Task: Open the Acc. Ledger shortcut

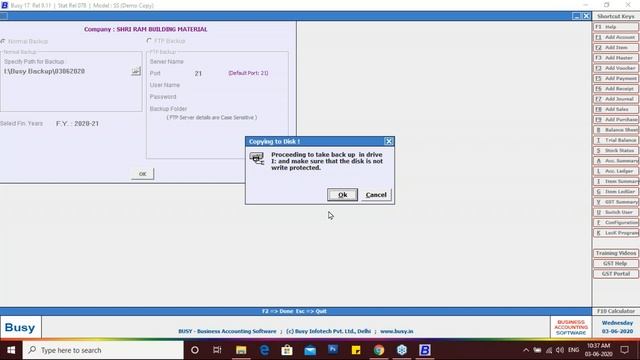Action: [x=616, y=171]
